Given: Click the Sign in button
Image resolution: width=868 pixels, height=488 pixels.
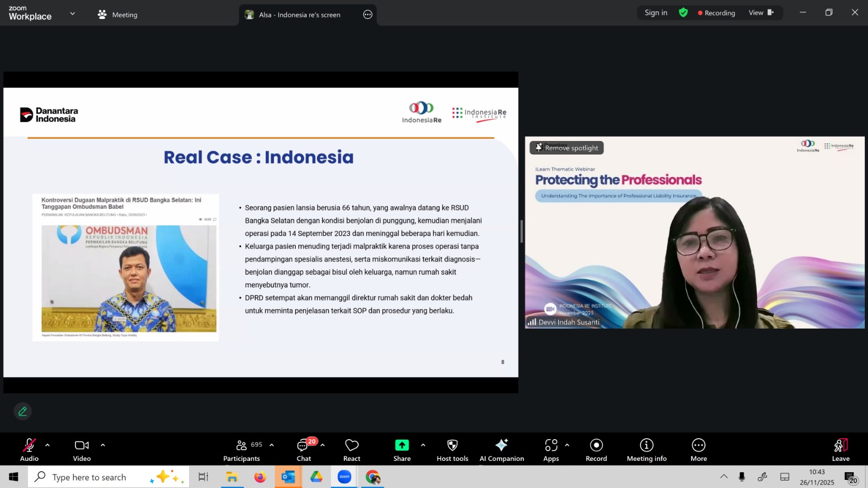Looking at the screenshot, I should [x=656, y=13].
